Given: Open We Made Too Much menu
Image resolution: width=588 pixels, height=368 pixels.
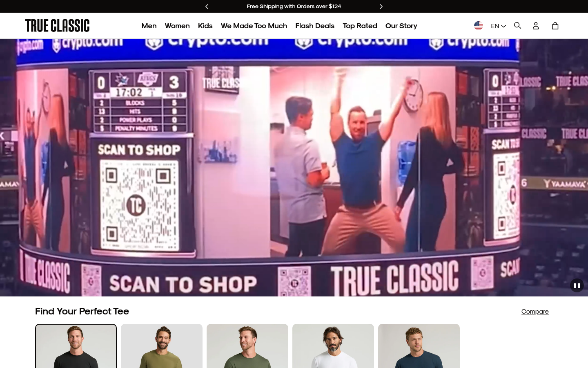Looking at the screenshot, I should point(254,26).
